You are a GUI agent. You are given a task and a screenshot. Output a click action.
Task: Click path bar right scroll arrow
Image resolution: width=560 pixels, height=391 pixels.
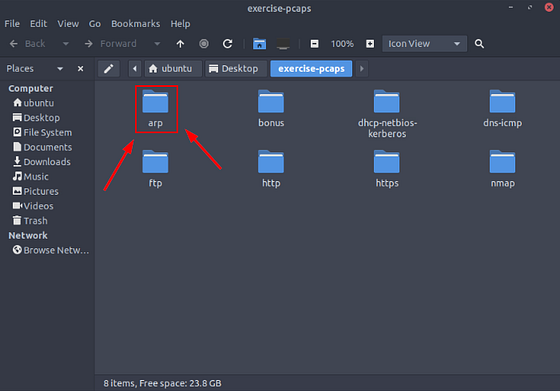click(361, 69)
